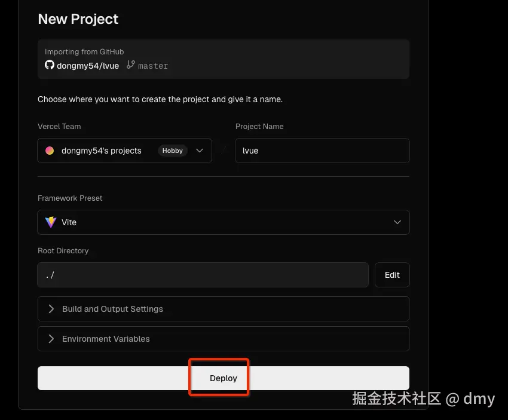Viewport: 508px width, 420px height.
Task: Click the Root Directory path field
Action: pyautogui.click(x=203, y=275)
